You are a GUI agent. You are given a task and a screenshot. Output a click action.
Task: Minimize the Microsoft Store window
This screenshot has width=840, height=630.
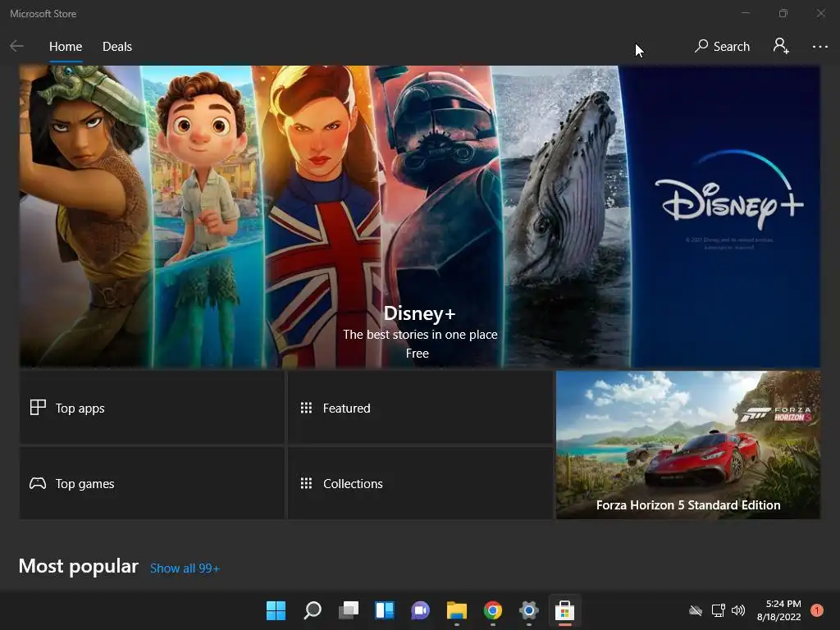(x=745, y=13)
